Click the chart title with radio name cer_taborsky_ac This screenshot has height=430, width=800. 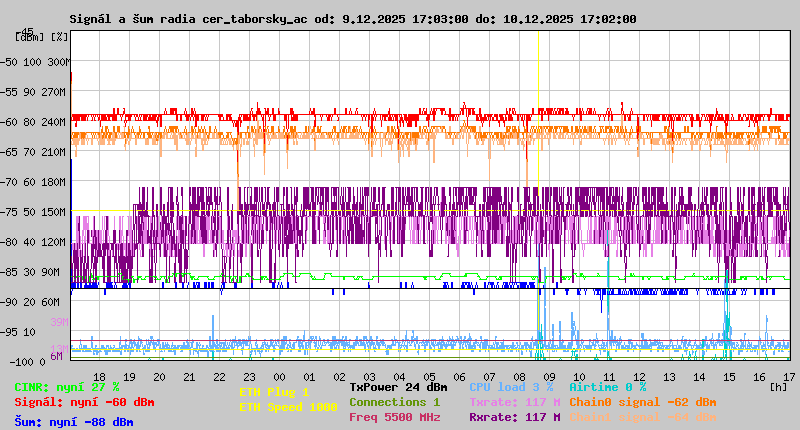(x=352, y=19)
